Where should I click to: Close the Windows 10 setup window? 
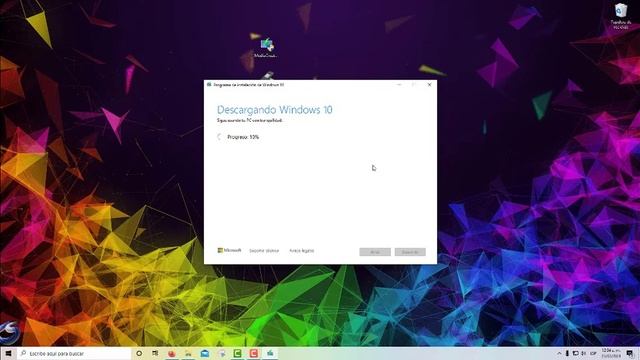pos(429,84)
